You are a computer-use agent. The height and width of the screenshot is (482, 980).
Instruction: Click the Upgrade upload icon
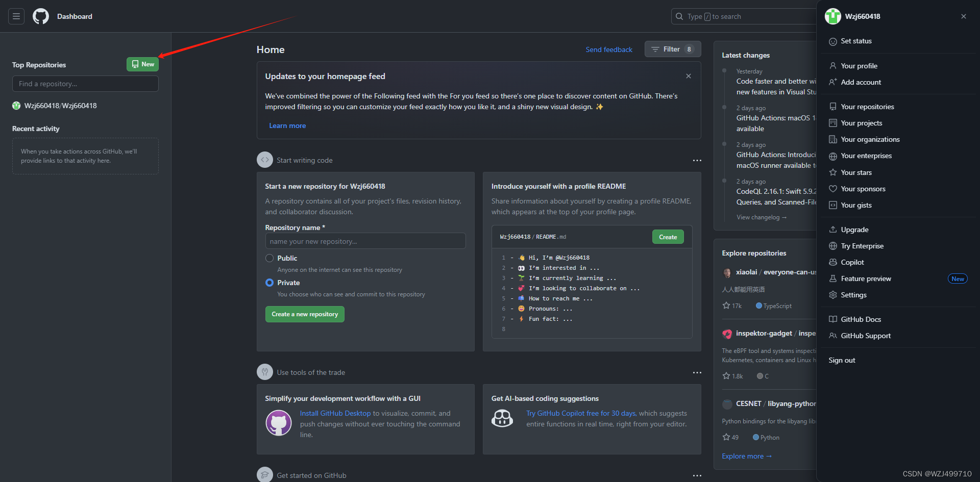[x=833, y=230]
